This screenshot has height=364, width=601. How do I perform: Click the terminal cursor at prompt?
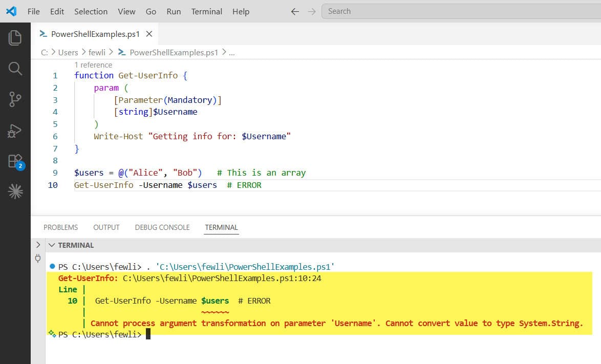tap(148, 334)
